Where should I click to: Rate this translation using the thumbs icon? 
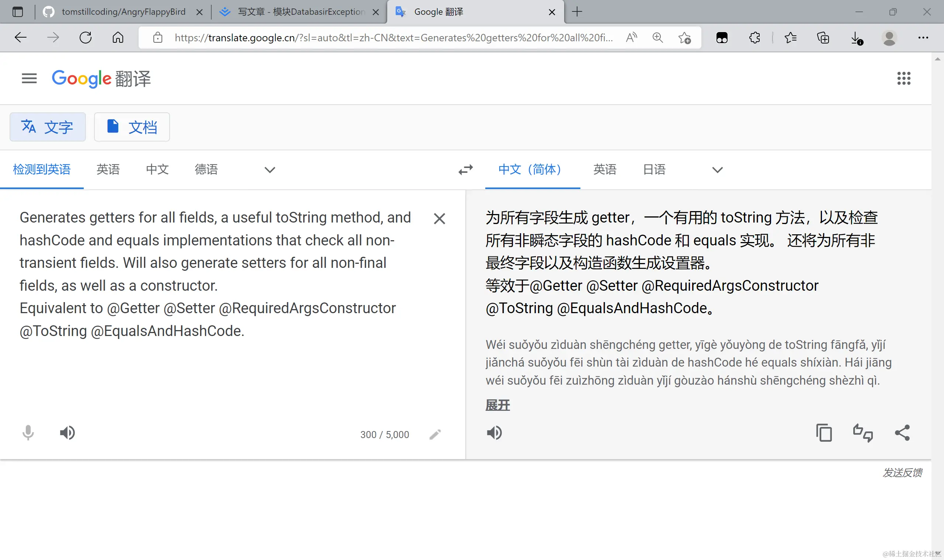coord(863,433)
